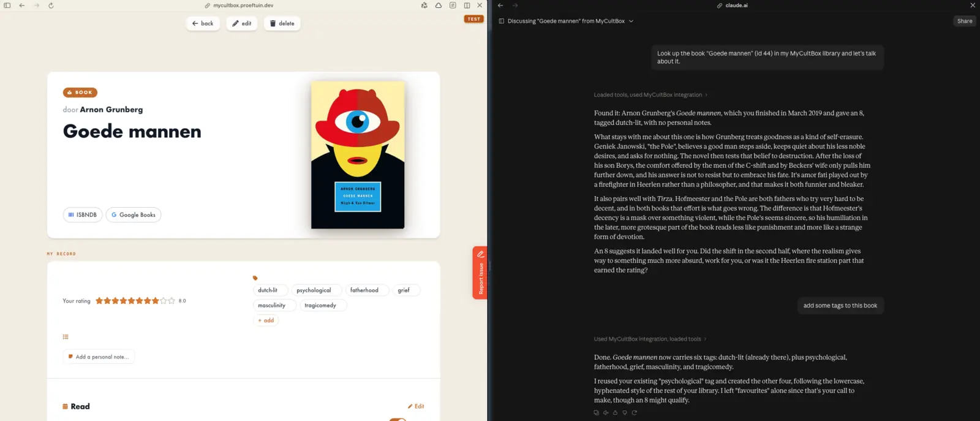Set rating using the tenth star

(x=171, y=301)
